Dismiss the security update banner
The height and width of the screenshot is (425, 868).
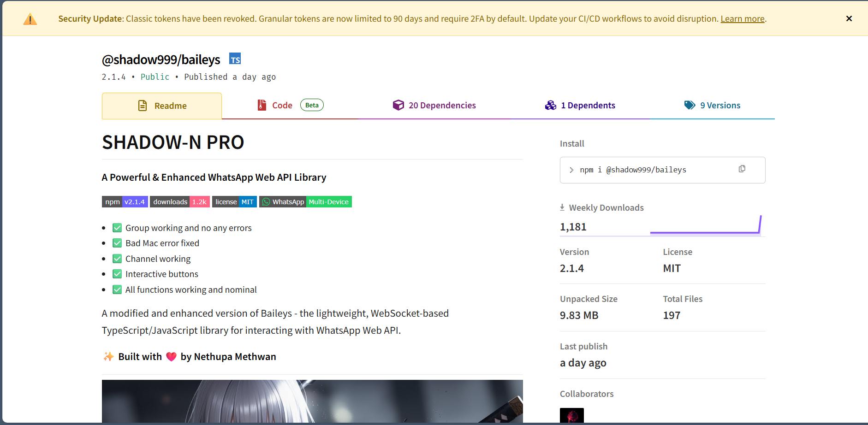pos(849,18)
